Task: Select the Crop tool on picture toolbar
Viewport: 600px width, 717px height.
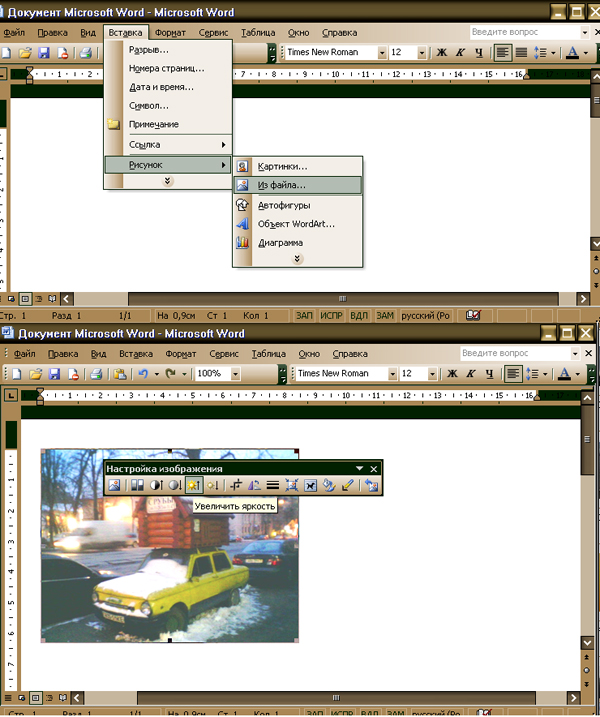Action: point(236,485)
